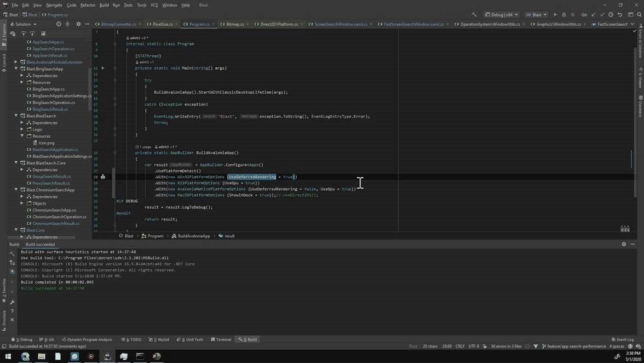This screenshot has width=644, height=363.
Task: Run Main from the gutter play icon
Action: pyautogui.click(x=102, y=67)
